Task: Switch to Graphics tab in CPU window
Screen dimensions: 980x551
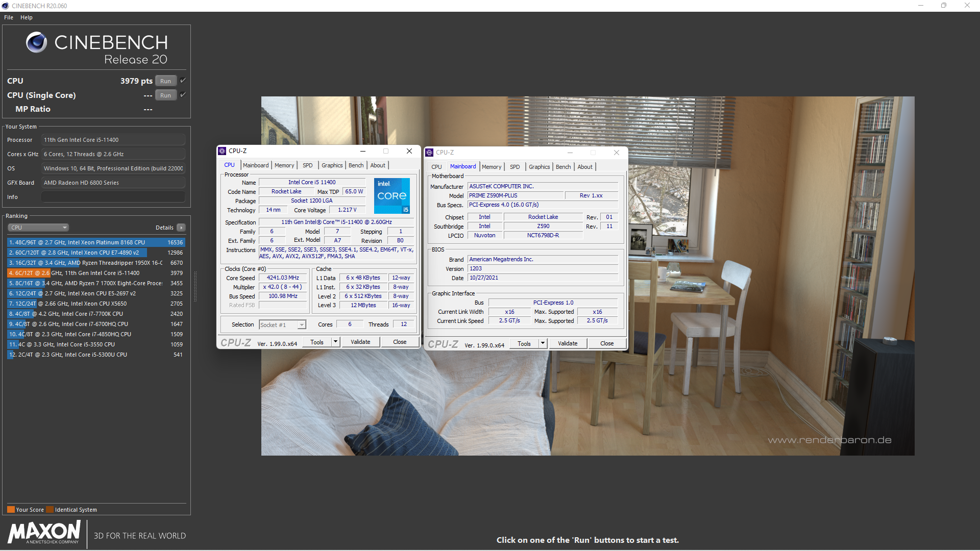Action: click(332, 165)
